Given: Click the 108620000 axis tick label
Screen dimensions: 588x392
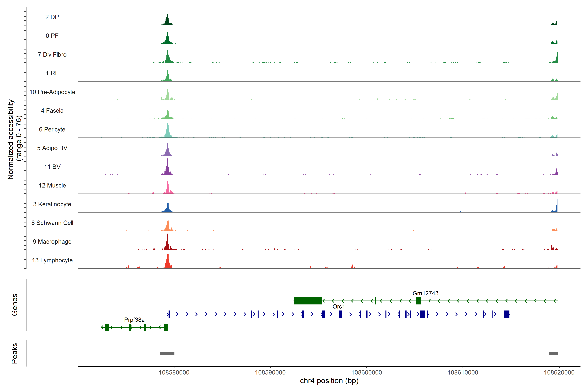Looking at the screenshot, I should coord(559,373).
